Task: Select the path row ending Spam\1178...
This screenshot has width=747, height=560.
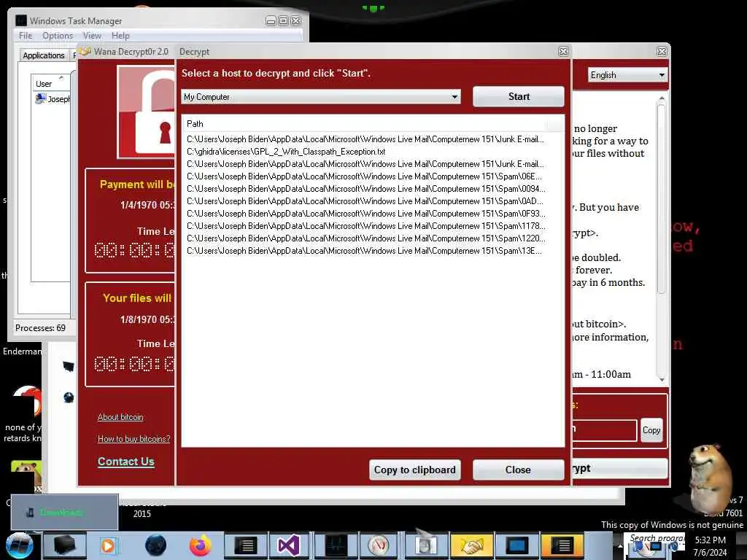Action: 366,226
